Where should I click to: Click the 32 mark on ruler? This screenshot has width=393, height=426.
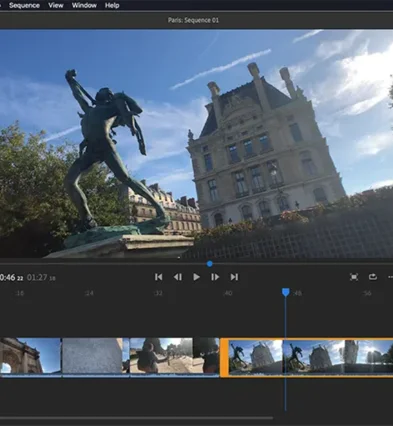pyautogui.click(x=158, y=293)
